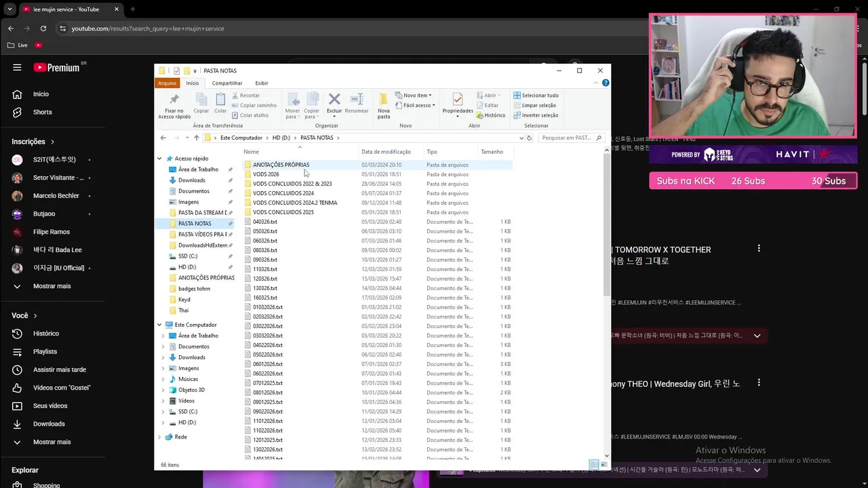Viewport: 868px width, 488px height.
Task: Open the Arquivo menu tab
Action: 167,83
